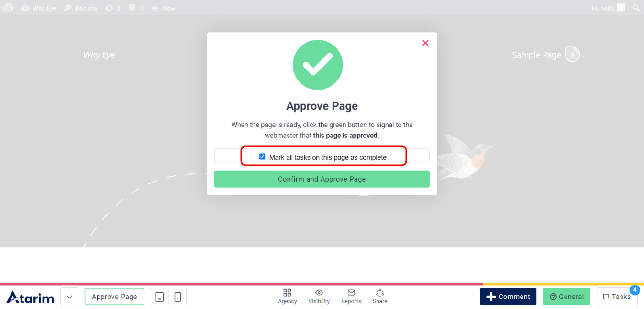
Task: Uncheck Mark all tasks as complete
Action: point(262,157)
